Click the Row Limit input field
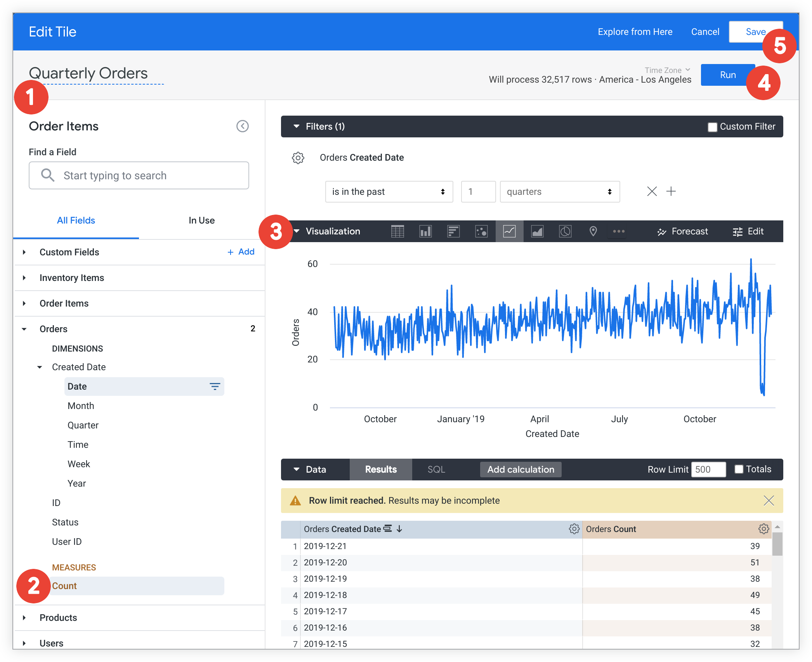The image size is (812, 662). pyautogui.click(x=708, y=470)
